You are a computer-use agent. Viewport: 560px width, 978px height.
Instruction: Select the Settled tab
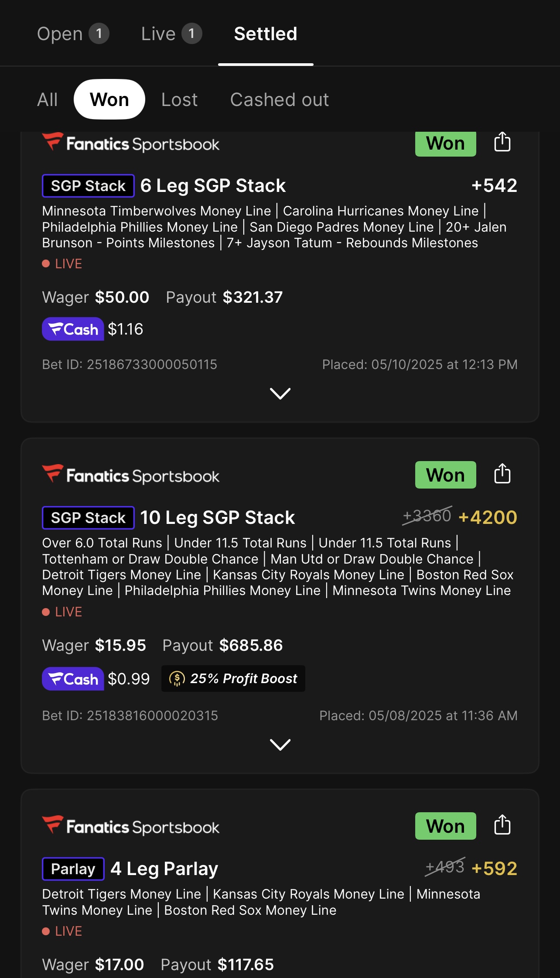coord(266,34)
